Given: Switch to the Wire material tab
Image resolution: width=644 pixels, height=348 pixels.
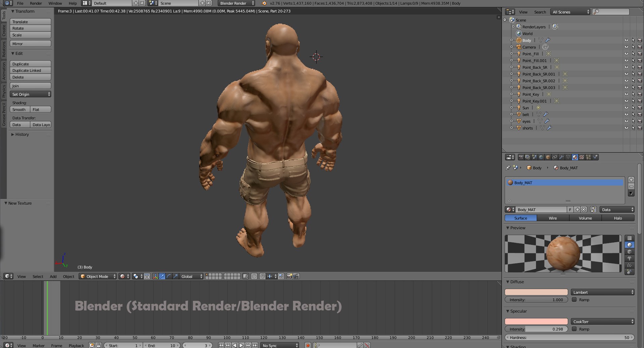Looking at the screenshot, I should tap(553, 218).
